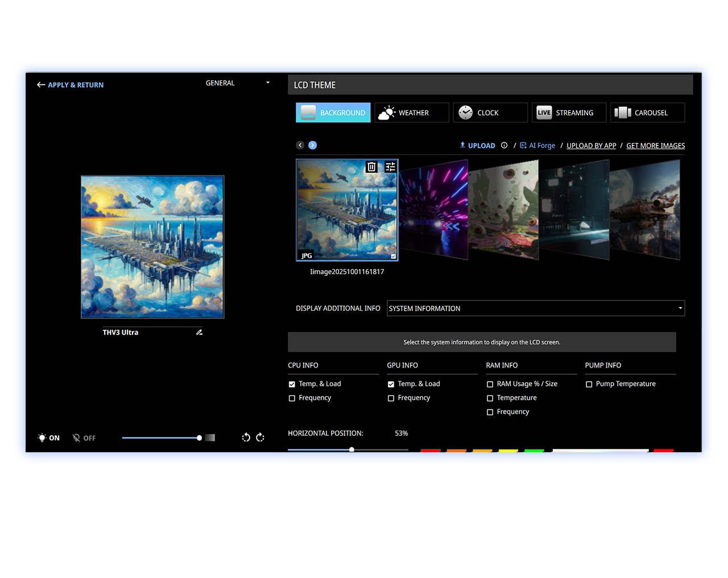Click the rotate counterclockwise icon

(x=246, y=437)
